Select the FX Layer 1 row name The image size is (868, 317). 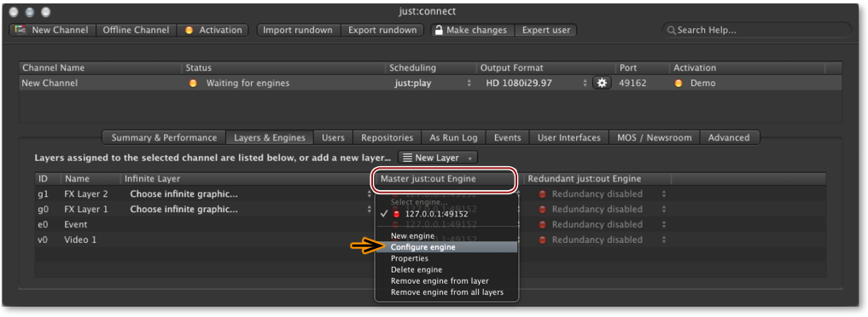pos(86,210)
